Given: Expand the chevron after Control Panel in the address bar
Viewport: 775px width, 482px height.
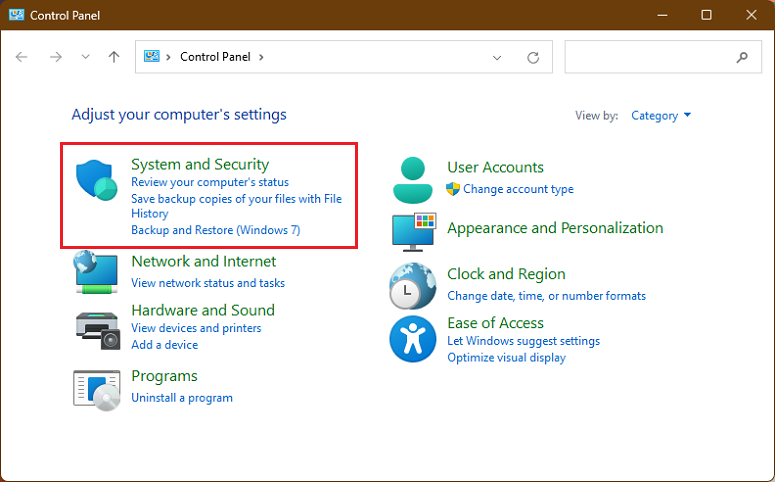Looking at the screenshot, I should [x=261, y=57].
